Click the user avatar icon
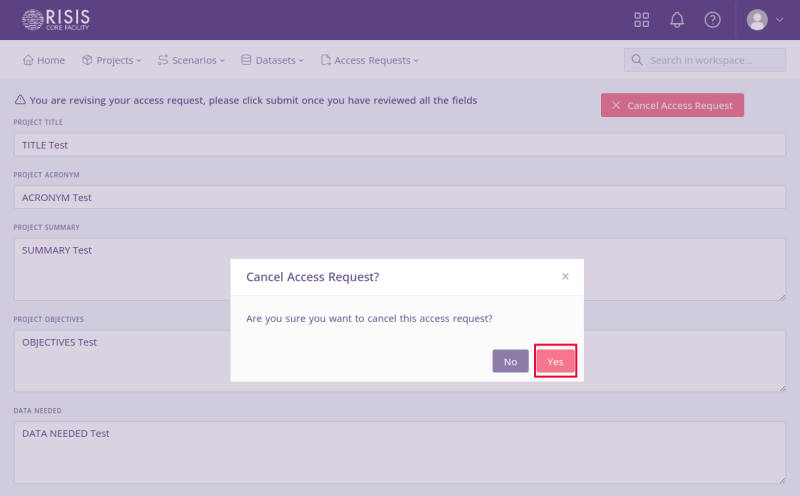 click(x=758, y=20)
